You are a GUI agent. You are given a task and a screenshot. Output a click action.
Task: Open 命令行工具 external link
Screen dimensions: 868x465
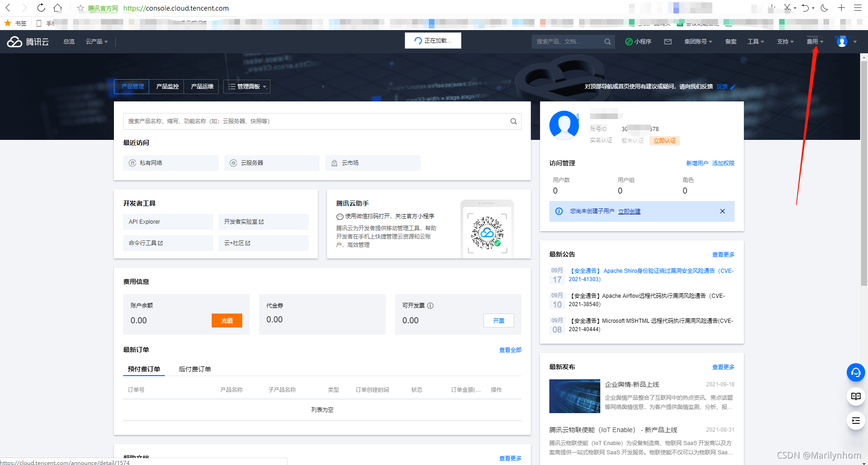tap(168, 243)
